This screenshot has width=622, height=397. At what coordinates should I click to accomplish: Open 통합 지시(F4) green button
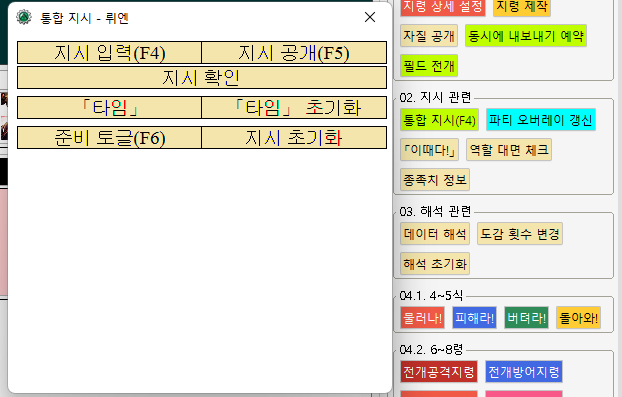coord(440,120)
